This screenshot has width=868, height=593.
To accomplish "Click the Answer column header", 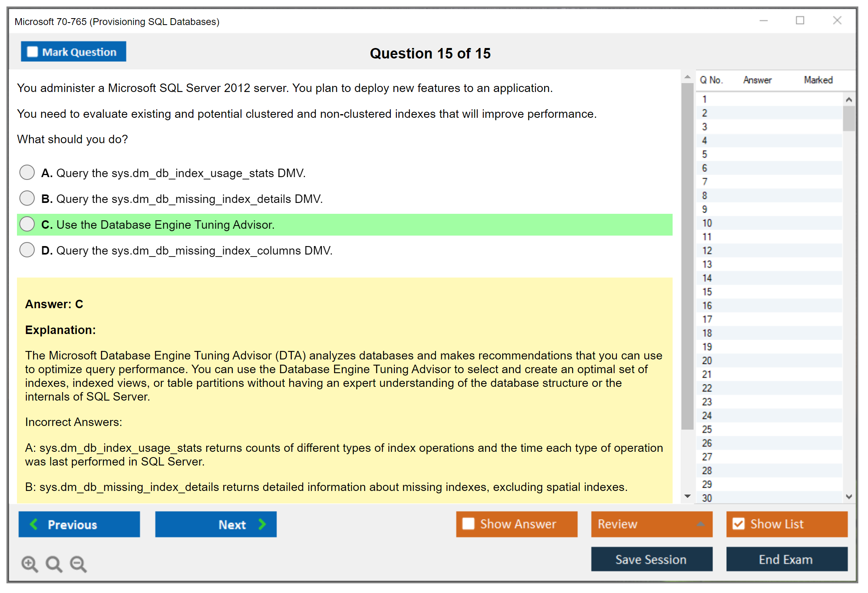I will [757, 80].
